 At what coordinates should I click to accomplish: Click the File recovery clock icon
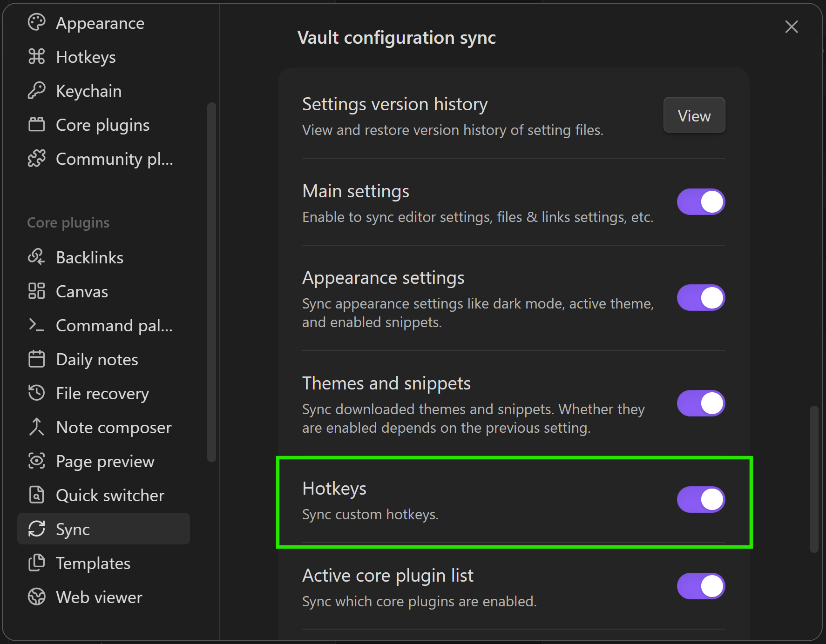(x=36, y=393)
